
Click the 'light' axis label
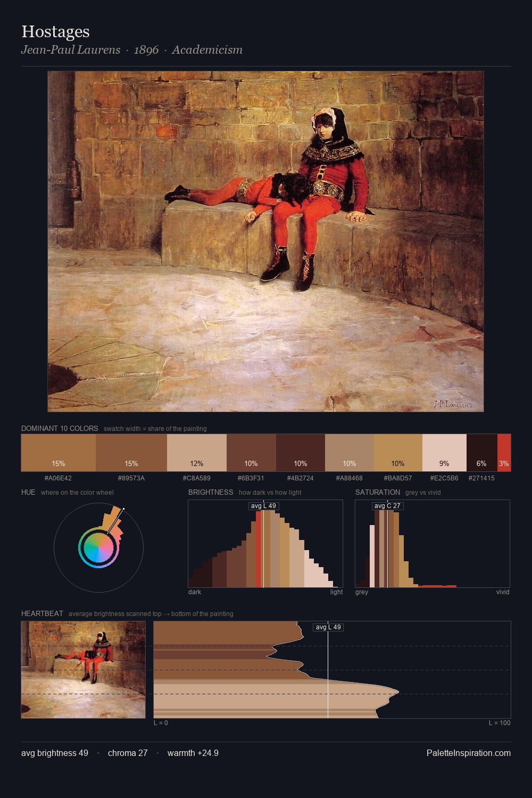[x=336, y=592]
